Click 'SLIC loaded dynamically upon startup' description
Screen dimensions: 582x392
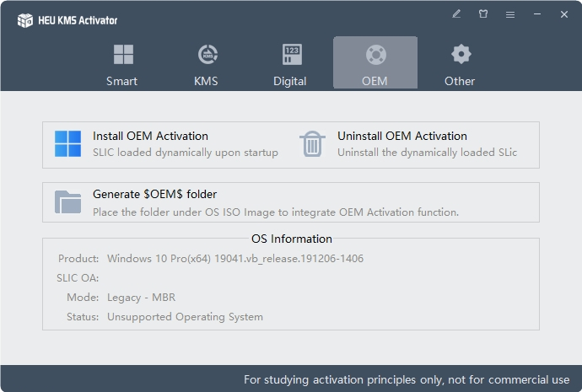[x=186, y=153]
